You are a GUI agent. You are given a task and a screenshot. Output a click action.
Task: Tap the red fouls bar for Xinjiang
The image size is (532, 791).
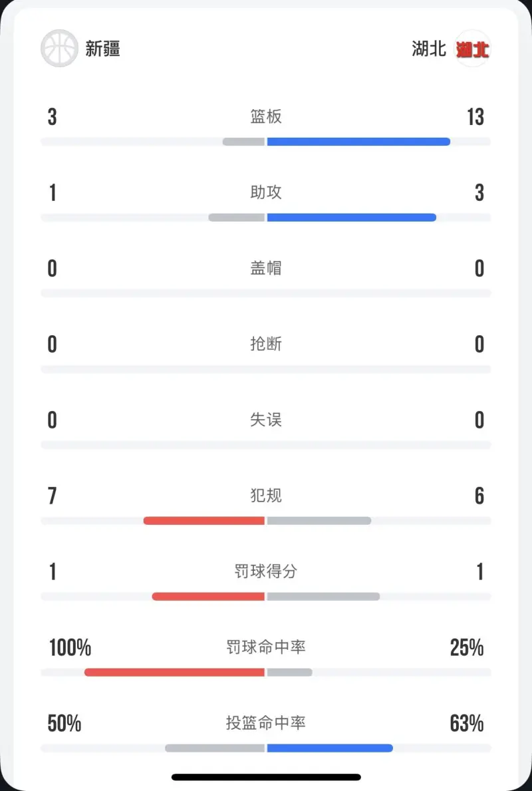click(203, 521)
